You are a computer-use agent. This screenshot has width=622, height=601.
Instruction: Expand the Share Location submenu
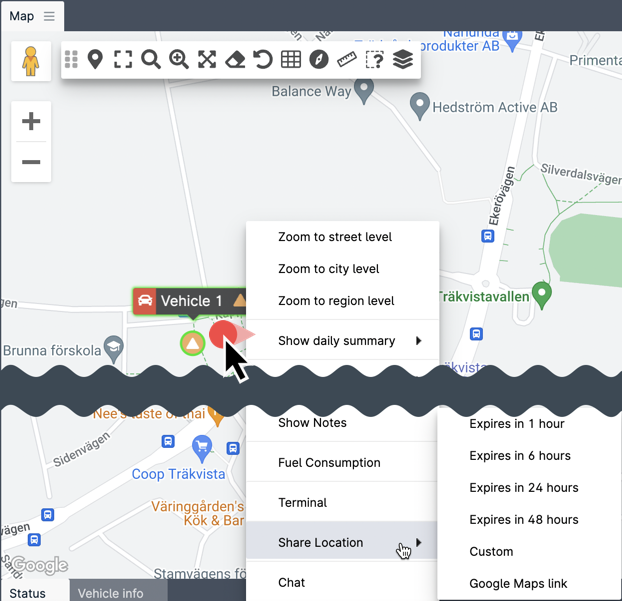click(343, 542)
